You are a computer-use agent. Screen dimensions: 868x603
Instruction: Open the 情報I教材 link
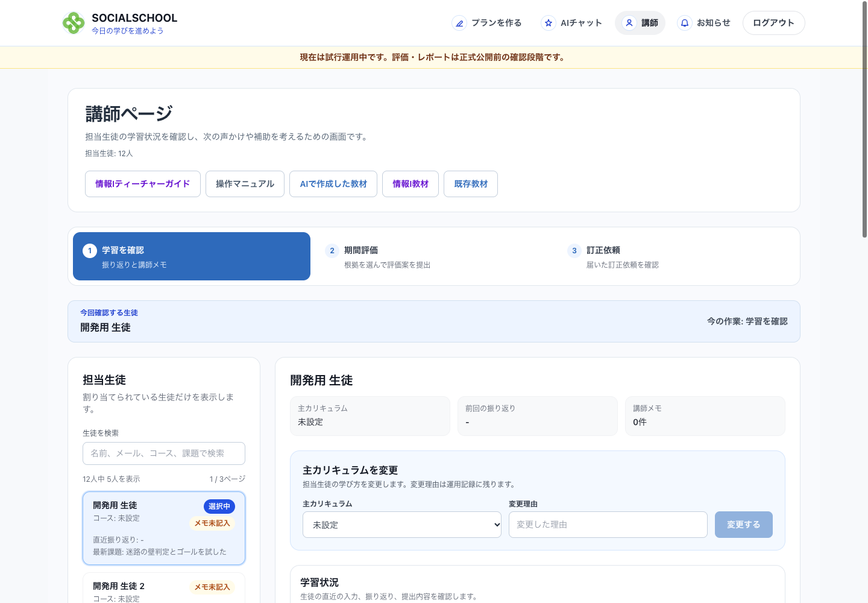tap(410, 184)
